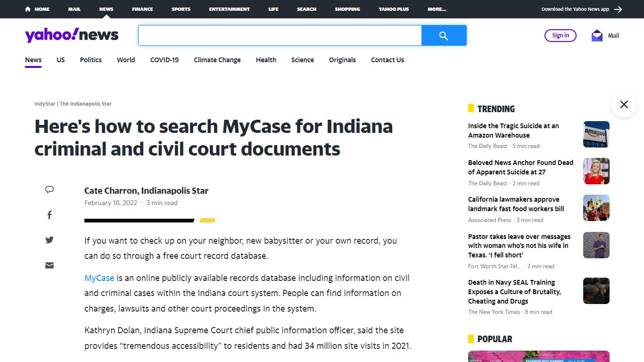644x362 pixels.
Task: Click the Yahoo News logo
Action: (72, 35)
